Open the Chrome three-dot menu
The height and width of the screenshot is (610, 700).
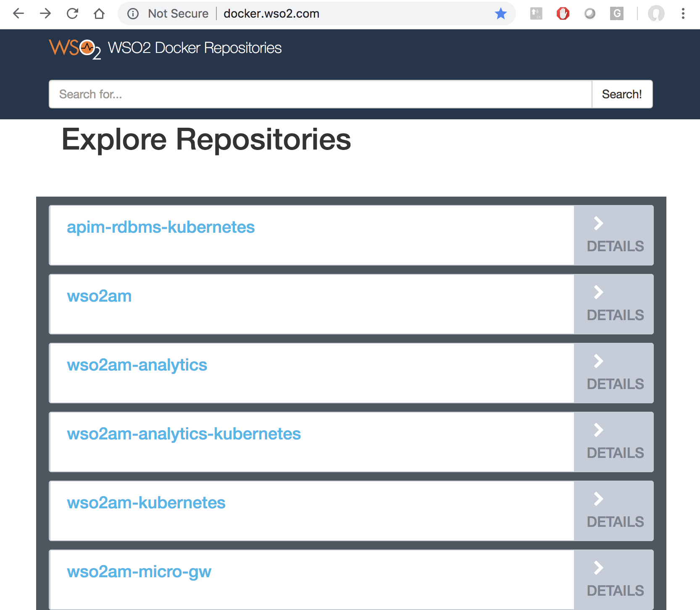682,13
